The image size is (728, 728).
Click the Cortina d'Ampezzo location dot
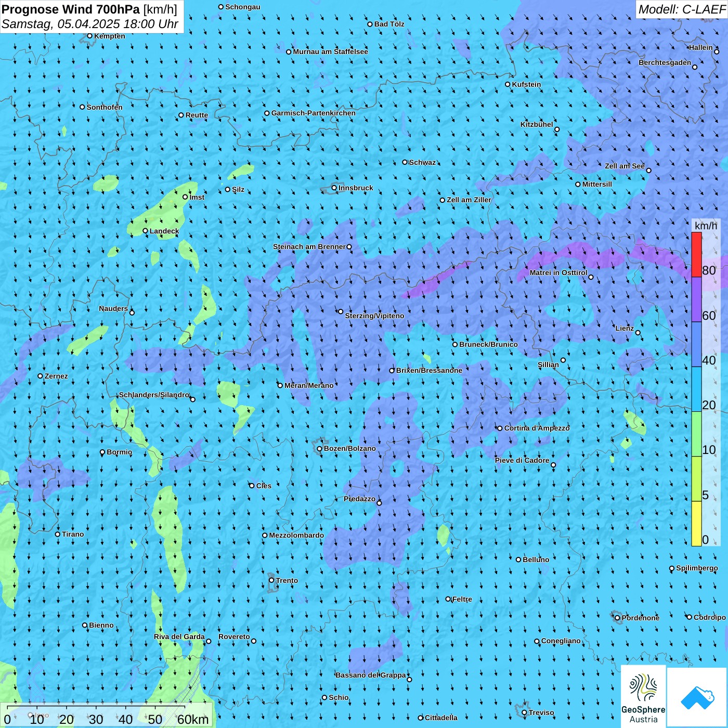click(x=500, y=428)
